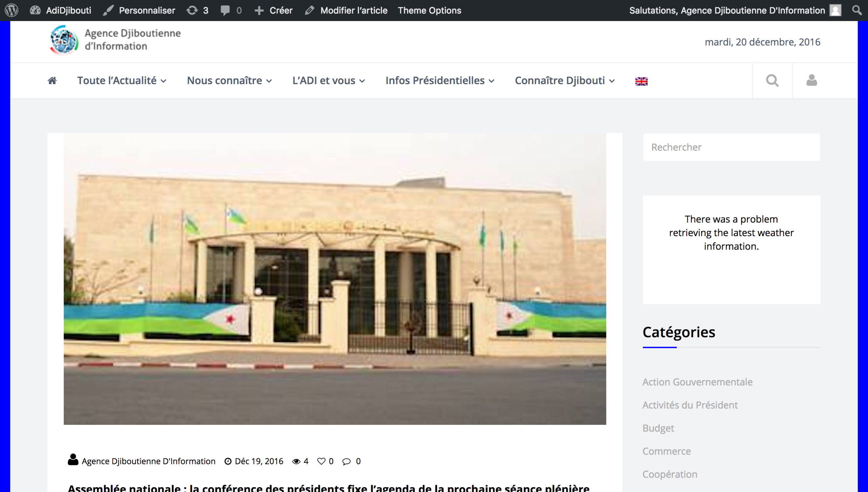Screen dimensions: 868x492
Task: Click the user account icon in navigation
Action: [x=811, y=81]
